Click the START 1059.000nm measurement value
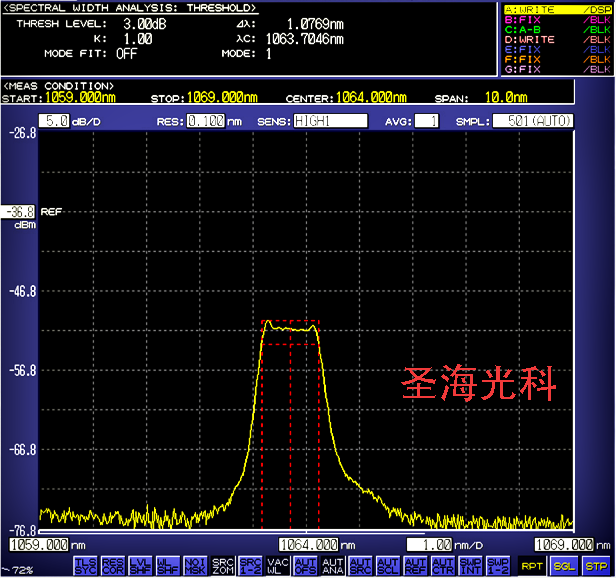This screenshot has width=616, height=578. click(80, 97)
